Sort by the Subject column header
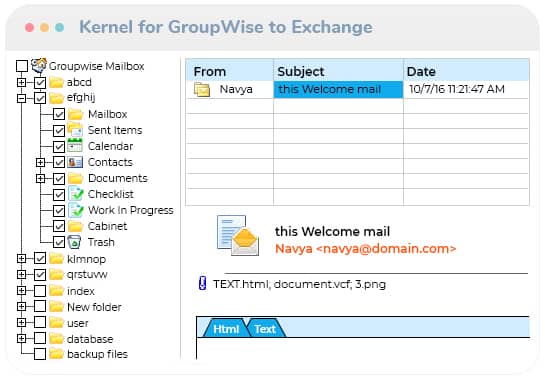The image size is (545, 380). pos(338,71)
